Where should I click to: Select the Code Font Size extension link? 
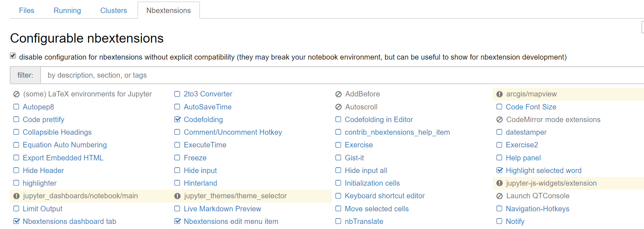[x=531, y=107]
